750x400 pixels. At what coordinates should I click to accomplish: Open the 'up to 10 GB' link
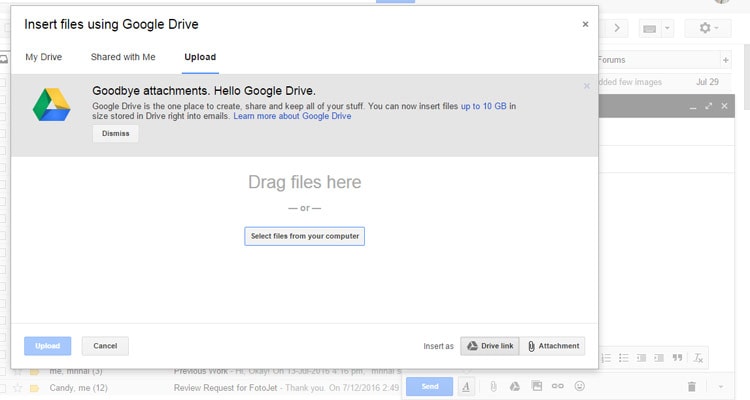point(483,106)
